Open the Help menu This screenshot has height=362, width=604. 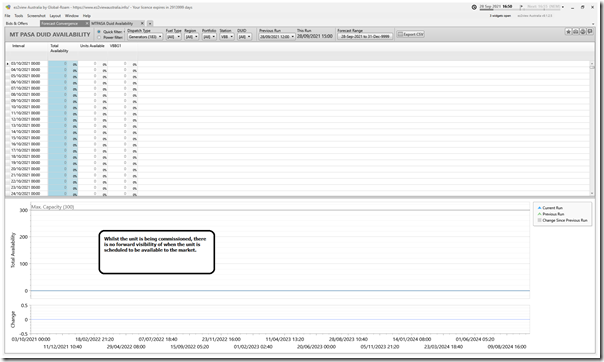click(x=87, y=16)
